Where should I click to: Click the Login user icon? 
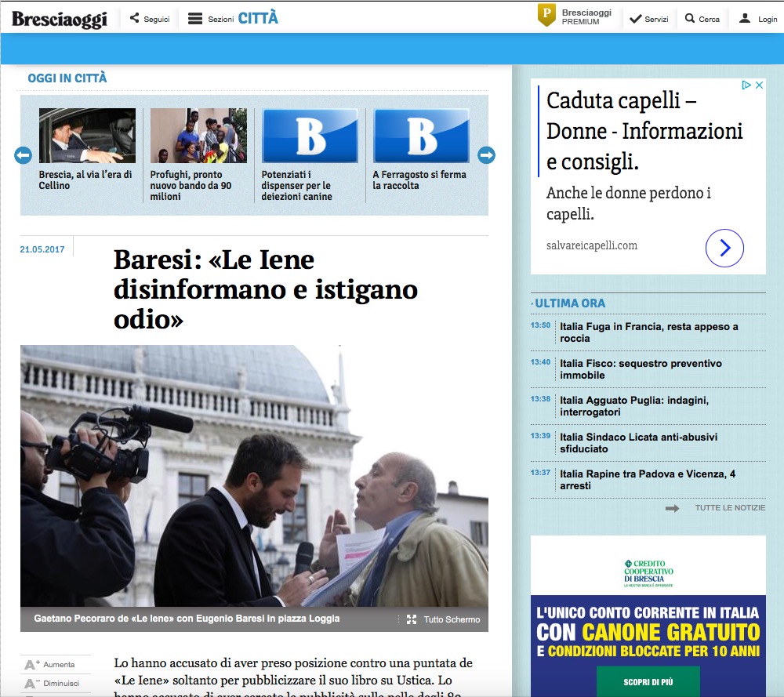tap(745, 19)
